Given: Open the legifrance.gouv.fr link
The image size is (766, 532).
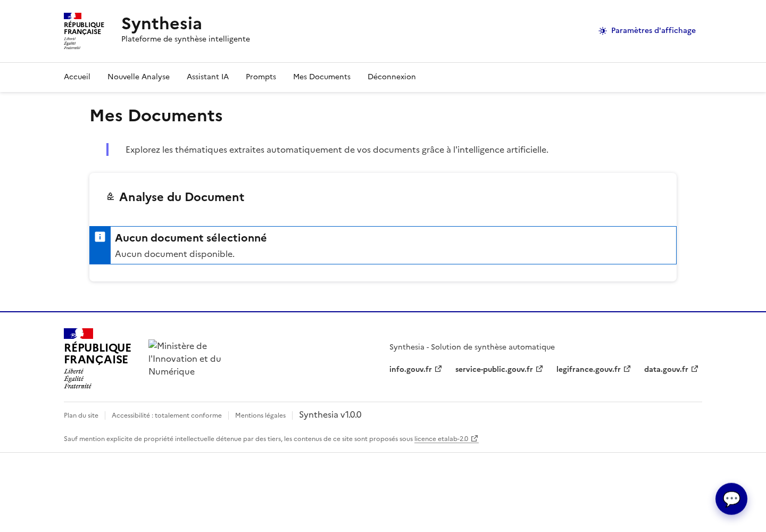Looking at the screenshot, I should point(594,369).
